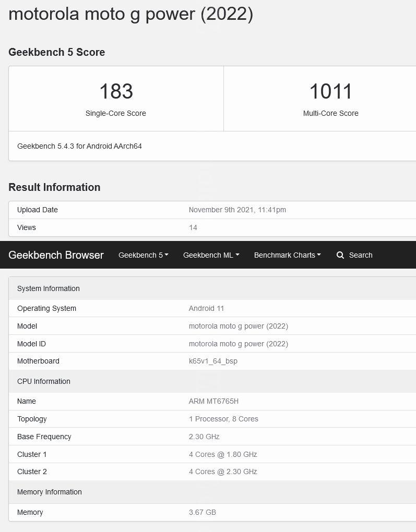Go to Geekbench Browser home link
Image resolution: width=416 pixels, height=532 pixels.
(x=56, y=255)
